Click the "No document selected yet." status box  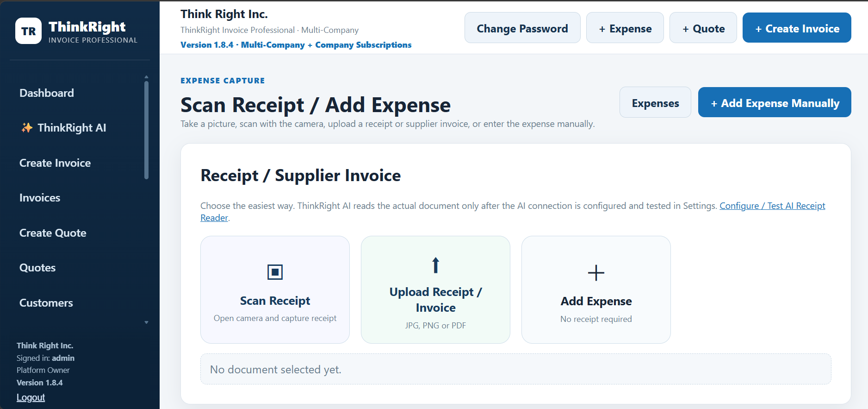click(515, 369)
